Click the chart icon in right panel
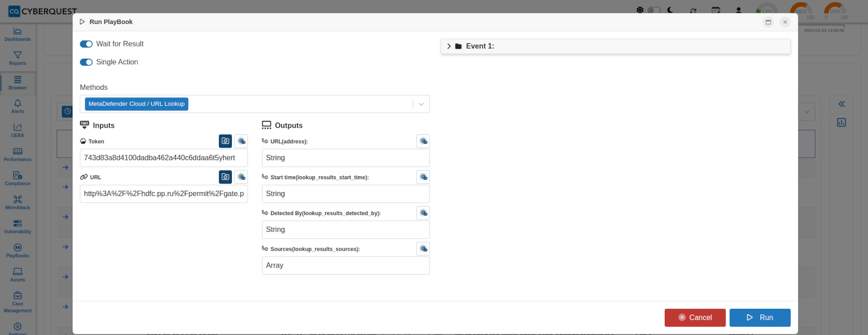868x335 pixels. pyautogui.click(x=841, y=123)
